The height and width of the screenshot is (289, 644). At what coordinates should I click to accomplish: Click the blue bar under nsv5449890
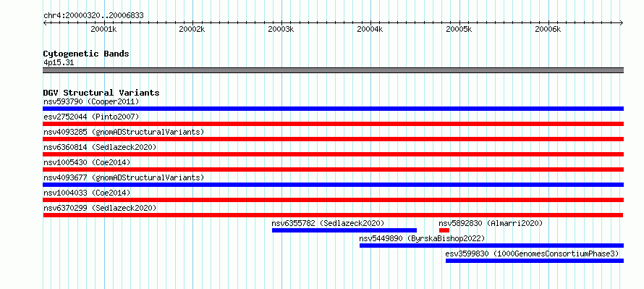point(491,246)
